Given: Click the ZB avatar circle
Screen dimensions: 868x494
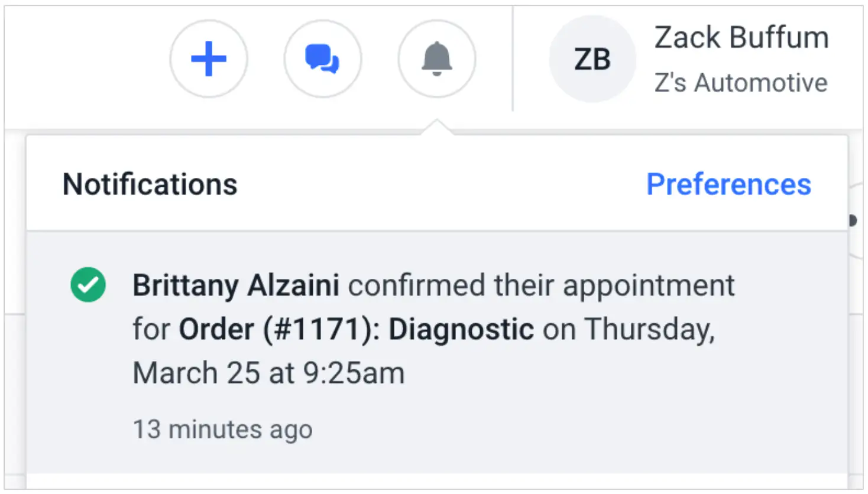Looking at the screenshot, I should 592,59.
